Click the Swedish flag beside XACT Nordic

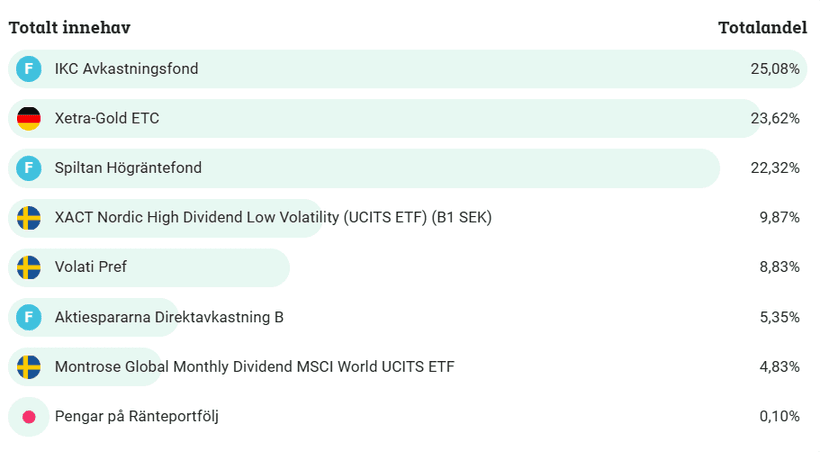click(x=29, y=217)
